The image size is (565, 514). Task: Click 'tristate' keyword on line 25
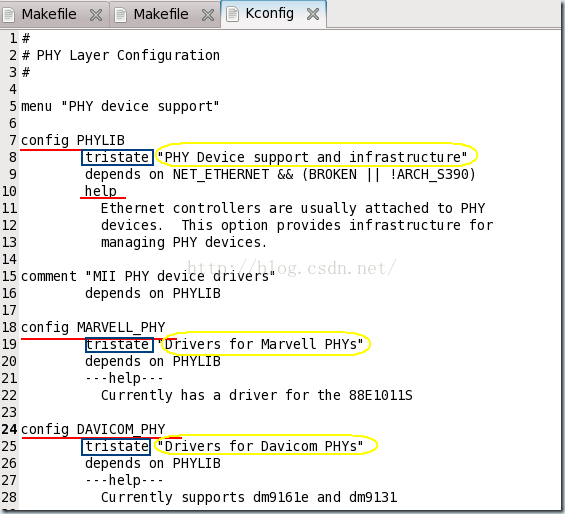[117, 447]
